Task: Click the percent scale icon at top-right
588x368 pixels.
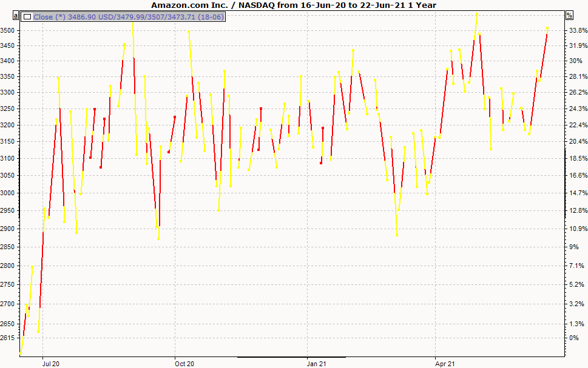Action: pyautogui.click(x=569, y=15)
